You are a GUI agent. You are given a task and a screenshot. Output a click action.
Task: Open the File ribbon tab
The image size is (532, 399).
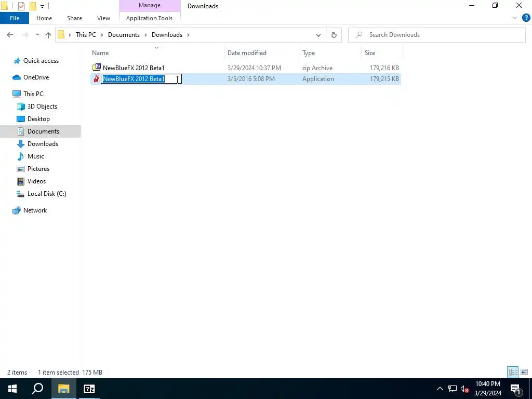(x=15, y=18)
